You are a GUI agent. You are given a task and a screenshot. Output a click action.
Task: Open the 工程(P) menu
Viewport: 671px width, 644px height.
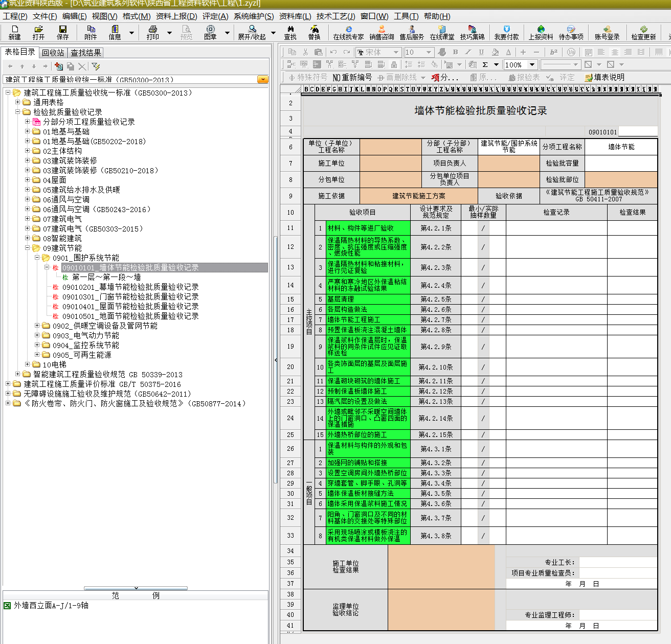tap(15, 16)
